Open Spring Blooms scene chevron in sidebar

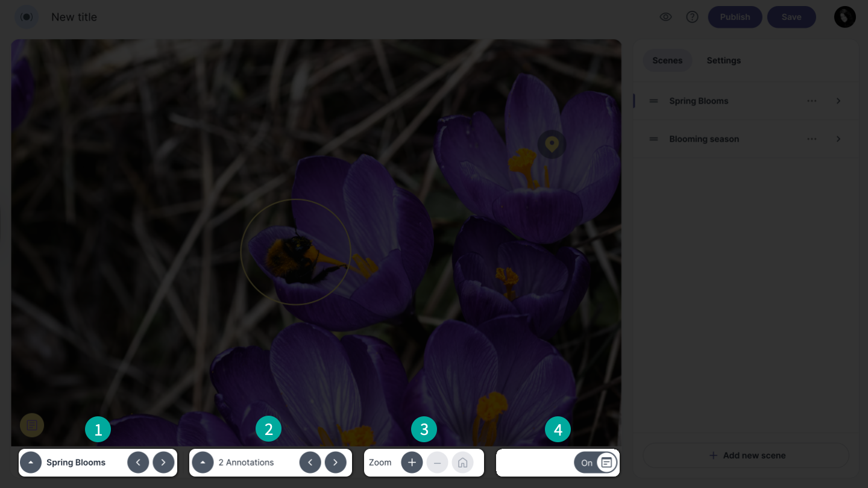click(x=838, y=101)
